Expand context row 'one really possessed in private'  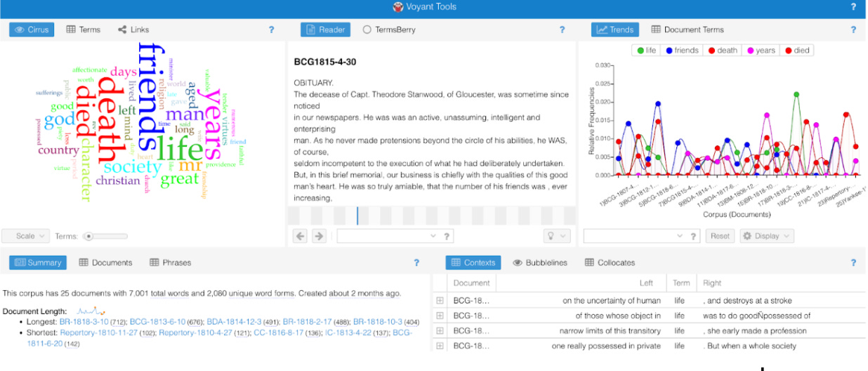(440, 346)
